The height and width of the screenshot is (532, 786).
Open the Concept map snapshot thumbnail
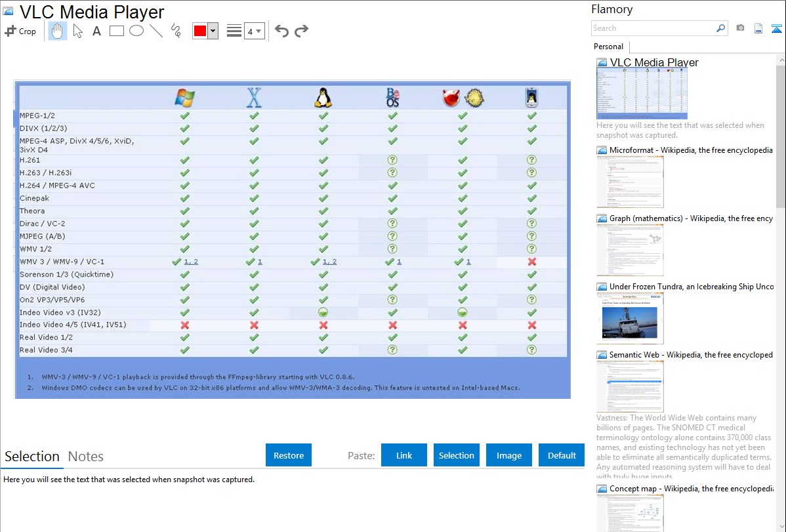tap(630, 512)
